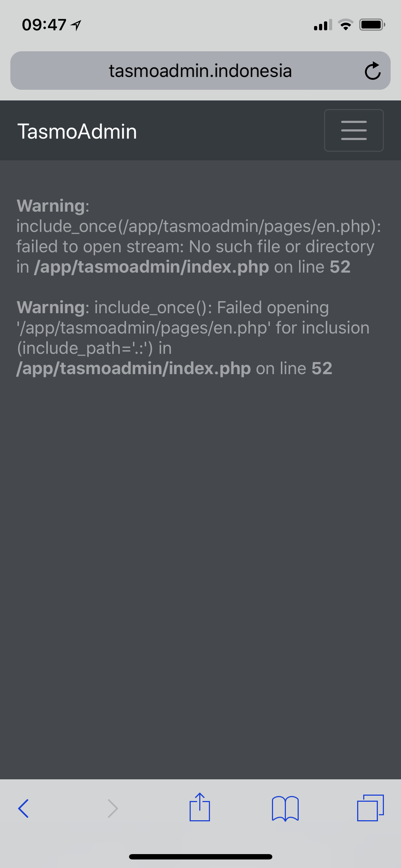Viewport: 401px width, 868px height.
Task: Reload the tasmoadmin.indonesia page
Action: click(373, 70)
